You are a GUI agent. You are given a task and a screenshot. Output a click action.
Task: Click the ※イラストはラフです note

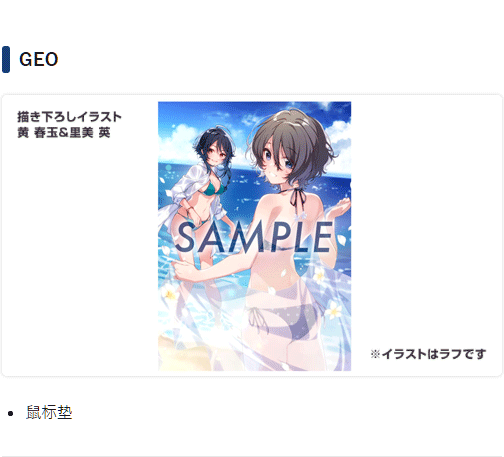[x=428, y=354]
